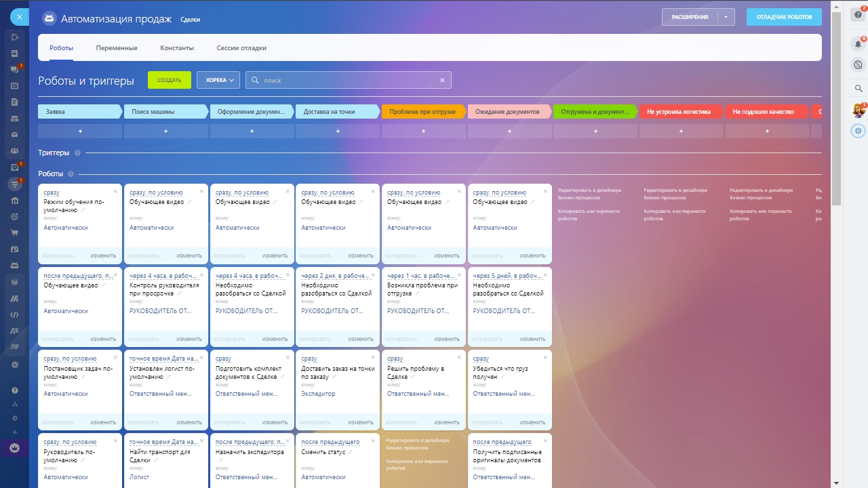Screen dimensions: 868x488
Task: Click 'изменить' on 'Контроль руководителя при просрочке' card
Action: (x=189, y=339)
